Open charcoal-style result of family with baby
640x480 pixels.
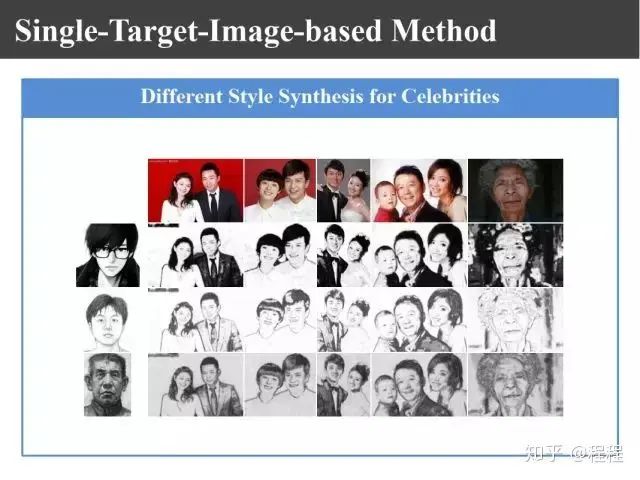pos(419,384)
